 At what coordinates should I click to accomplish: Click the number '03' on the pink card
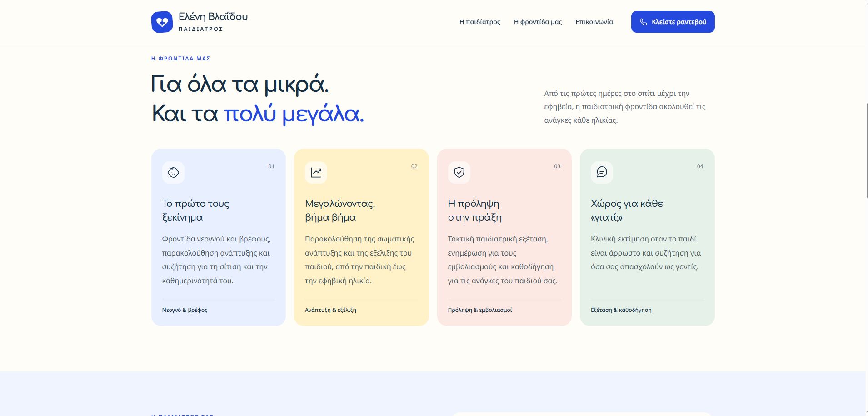pos(557,166)
